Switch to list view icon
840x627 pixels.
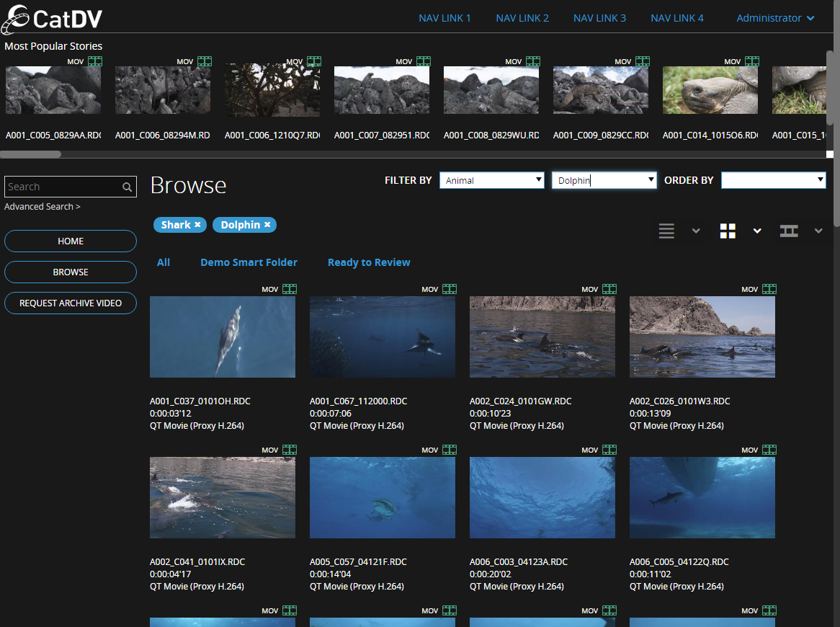(666, 231)
